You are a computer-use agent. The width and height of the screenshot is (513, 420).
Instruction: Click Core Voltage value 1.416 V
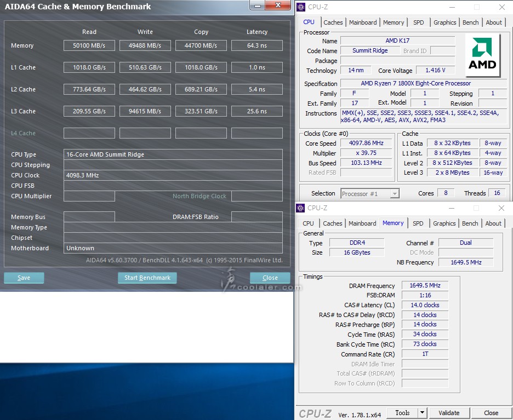point(436,70)
